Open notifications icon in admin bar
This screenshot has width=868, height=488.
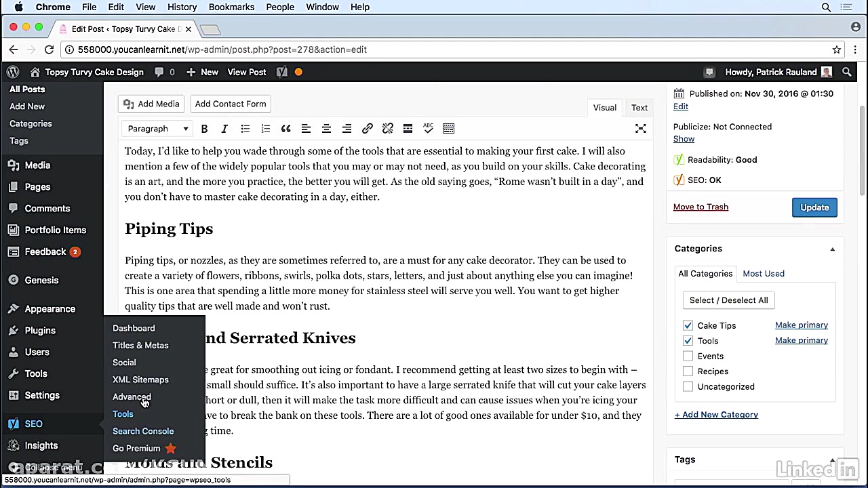(710, 72)
